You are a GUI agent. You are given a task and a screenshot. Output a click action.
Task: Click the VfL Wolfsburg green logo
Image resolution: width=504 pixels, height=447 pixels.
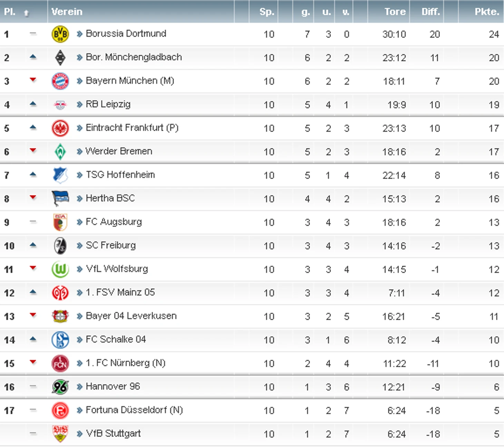60,269
